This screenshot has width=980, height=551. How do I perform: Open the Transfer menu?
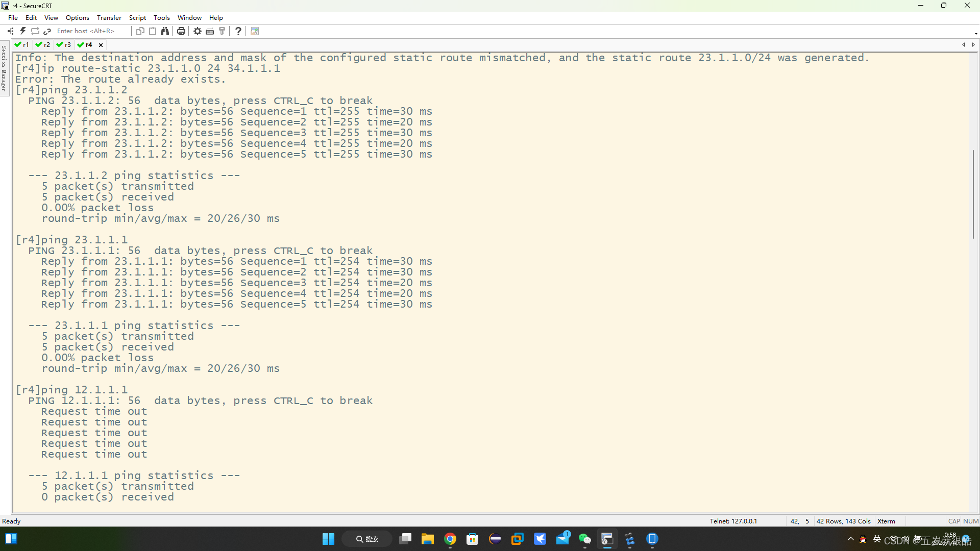pos(109,17)
